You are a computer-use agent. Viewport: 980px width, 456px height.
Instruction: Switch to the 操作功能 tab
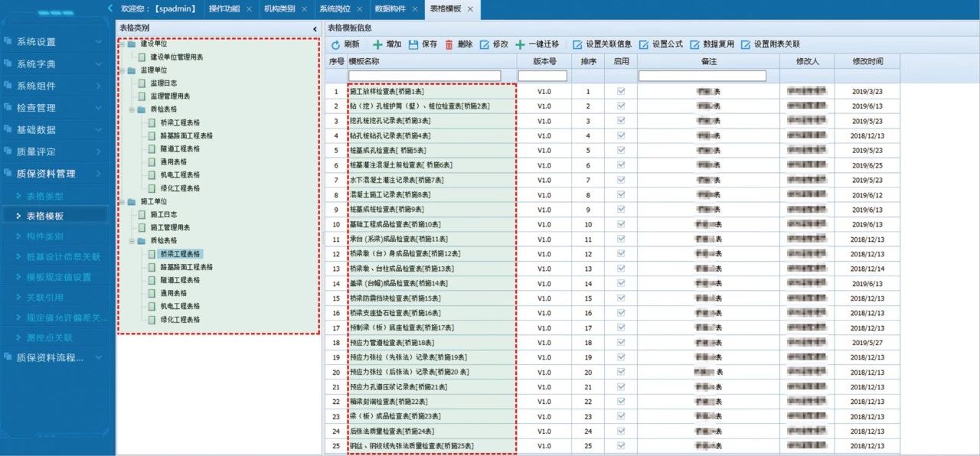[224, 9]
